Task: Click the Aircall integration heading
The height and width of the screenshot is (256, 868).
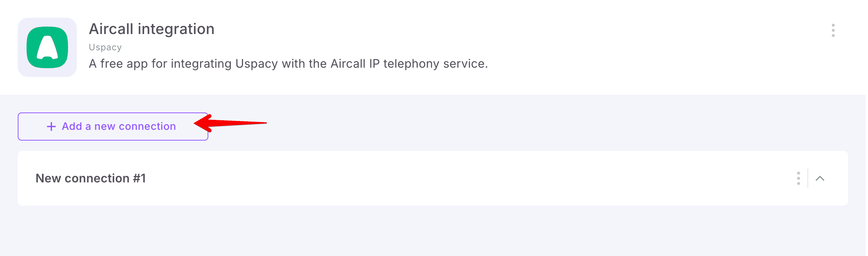Action: [151, 29]
